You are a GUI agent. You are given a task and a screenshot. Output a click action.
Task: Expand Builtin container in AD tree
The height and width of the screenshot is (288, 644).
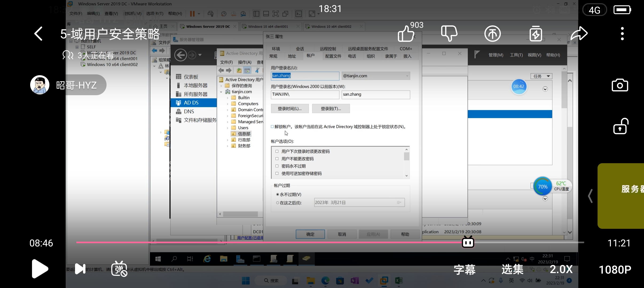tap(227, 98)
